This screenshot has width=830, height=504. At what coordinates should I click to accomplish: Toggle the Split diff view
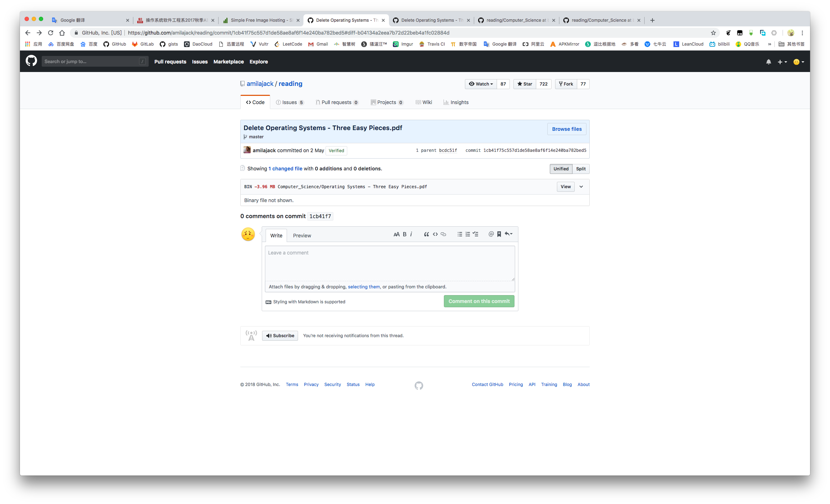581,168
